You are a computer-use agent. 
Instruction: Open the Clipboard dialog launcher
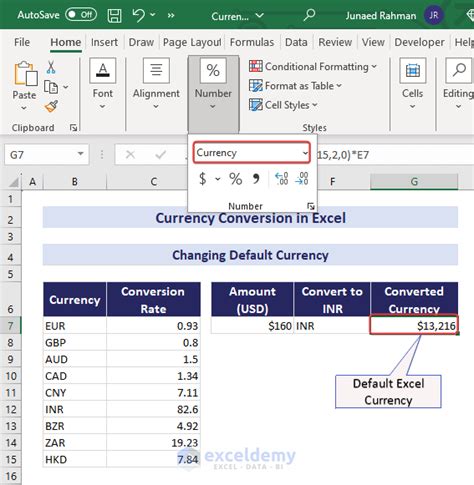coord(74,128)
